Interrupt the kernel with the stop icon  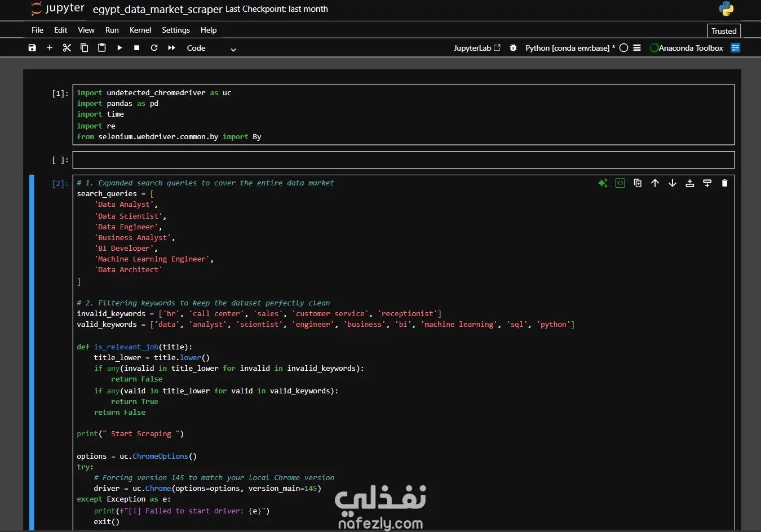[136, 48]
